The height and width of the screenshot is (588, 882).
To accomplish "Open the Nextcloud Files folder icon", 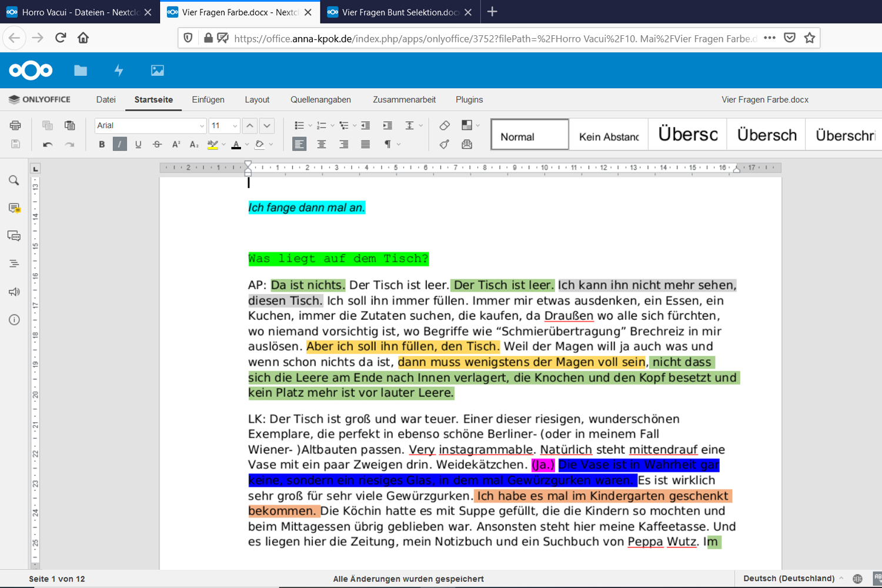I will coord(81,71).
